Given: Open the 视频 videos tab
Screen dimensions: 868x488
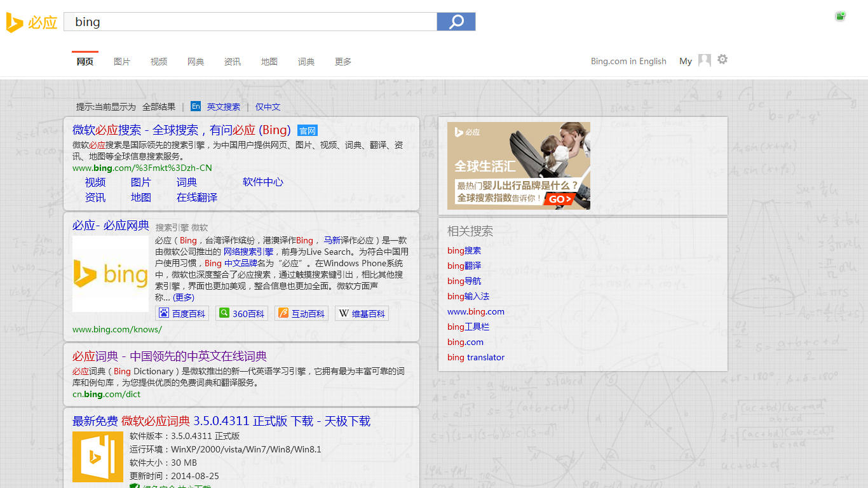Looking at the screenshot, I should pos(158,61).
